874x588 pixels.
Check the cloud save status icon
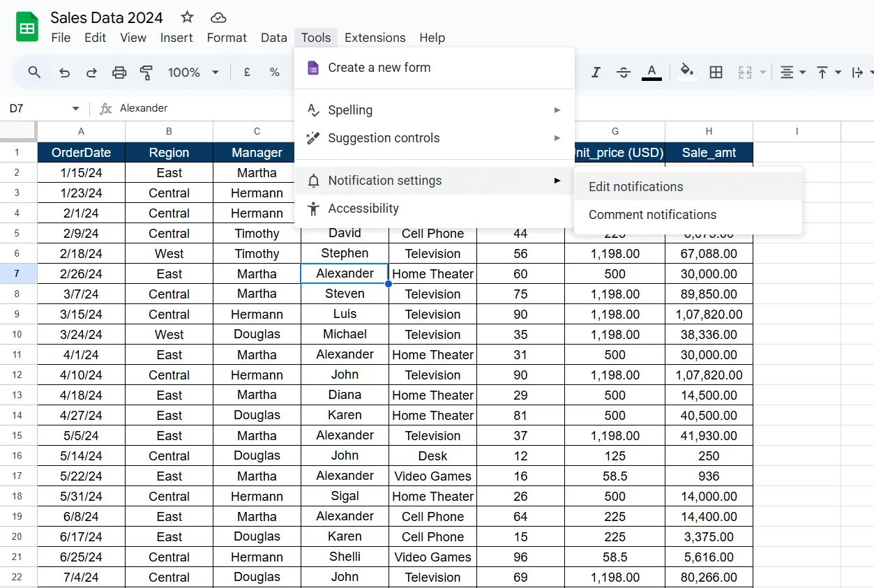[218, 17]
